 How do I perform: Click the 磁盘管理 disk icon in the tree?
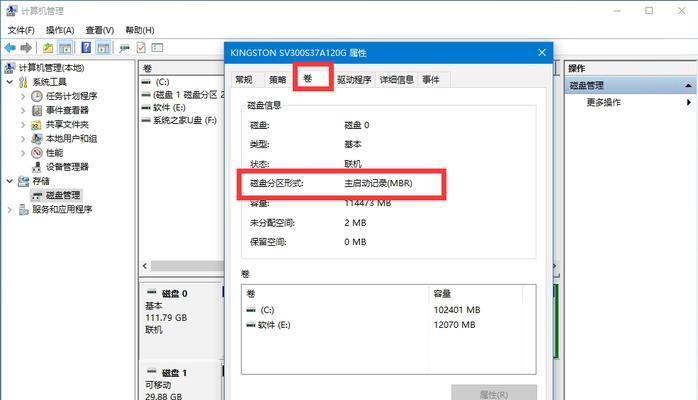[x=37, y=196]
